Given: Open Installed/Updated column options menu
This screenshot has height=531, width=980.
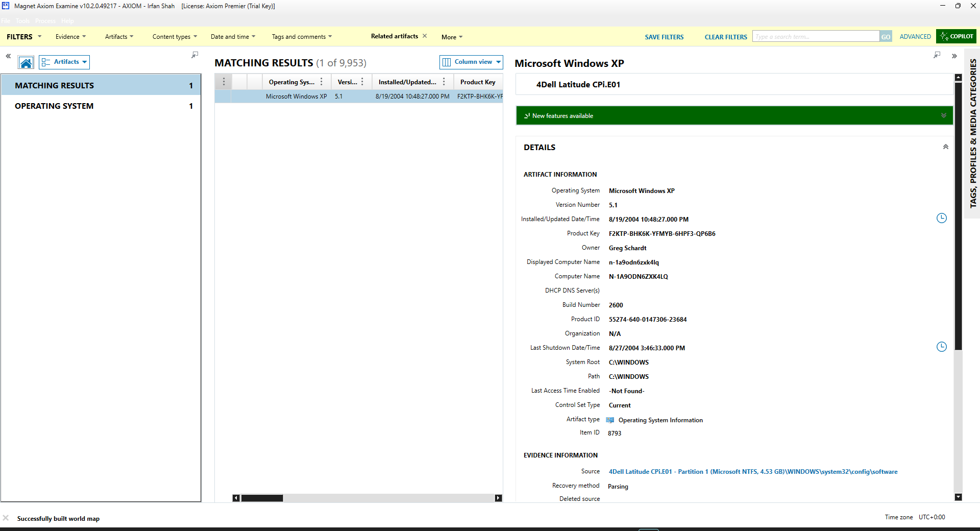Looking at the screenshot, I should (444, 82).
